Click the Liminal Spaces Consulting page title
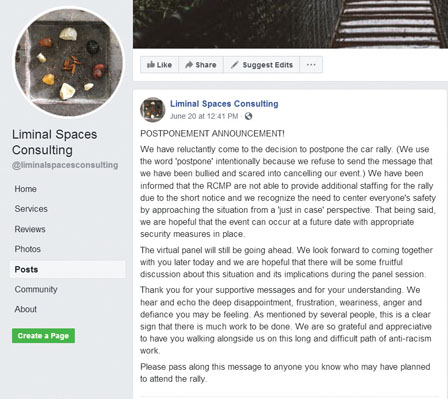This screenshot has width=448, height=399. tap(55, 142)
